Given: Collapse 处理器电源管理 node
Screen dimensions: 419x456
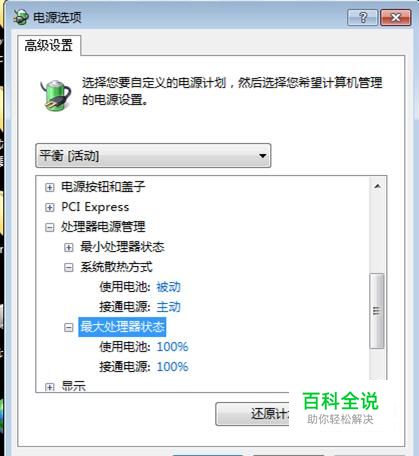Looking at the screenshot, I should click(49, 228).
